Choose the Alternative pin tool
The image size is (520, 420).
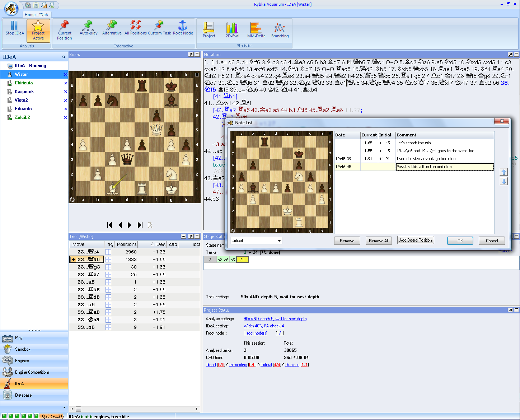[112, 28]
